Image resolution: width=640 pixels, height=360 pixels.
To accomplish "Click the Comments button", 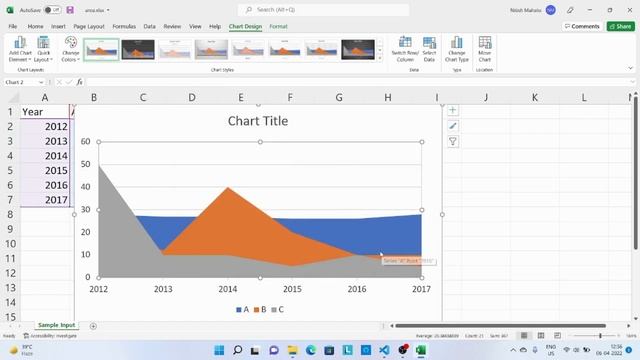I will pyautogui.click(x=582, y=26).
